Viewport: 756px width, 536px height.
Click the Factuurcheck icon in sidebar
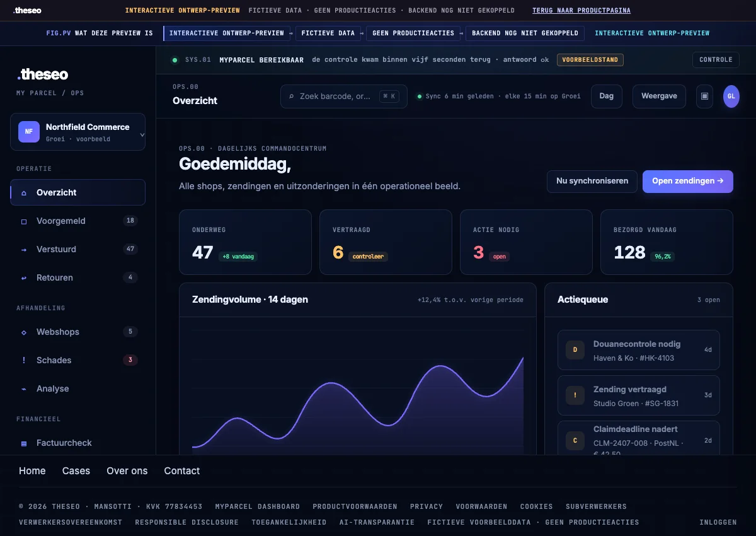(24, 443)
